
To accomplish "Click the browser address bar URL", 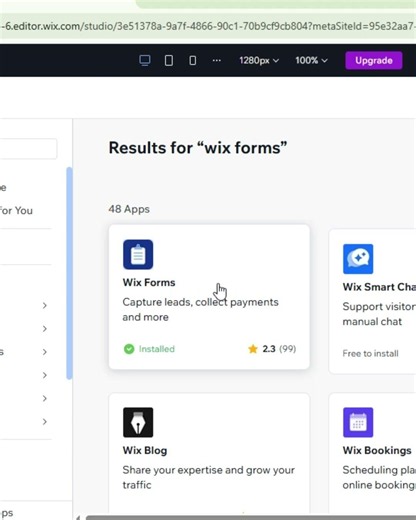I will point(208,26).
